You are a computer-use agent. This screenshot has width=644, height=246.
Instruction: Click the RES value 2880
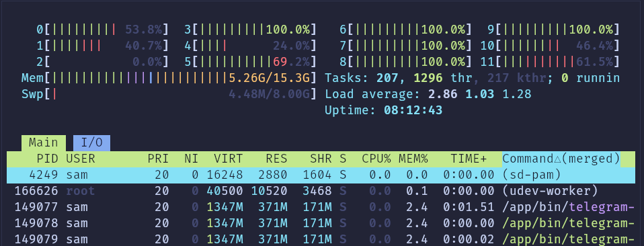273,175
